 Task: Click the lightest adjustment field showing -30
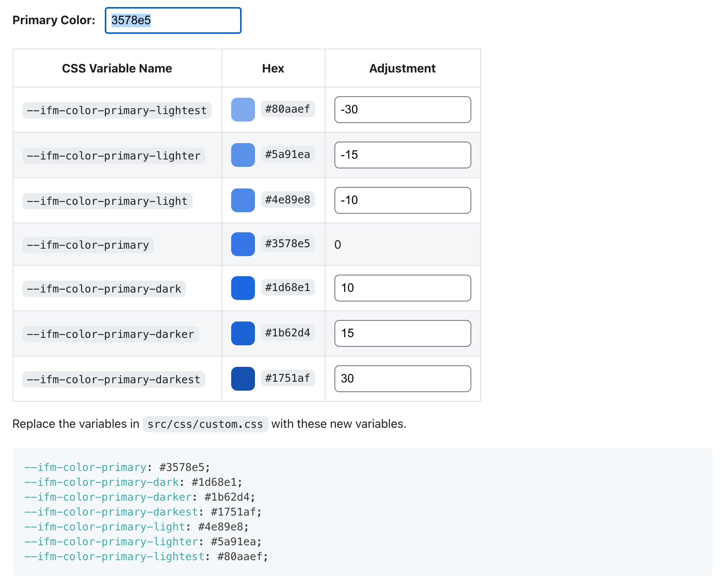(x=403, y=110)
